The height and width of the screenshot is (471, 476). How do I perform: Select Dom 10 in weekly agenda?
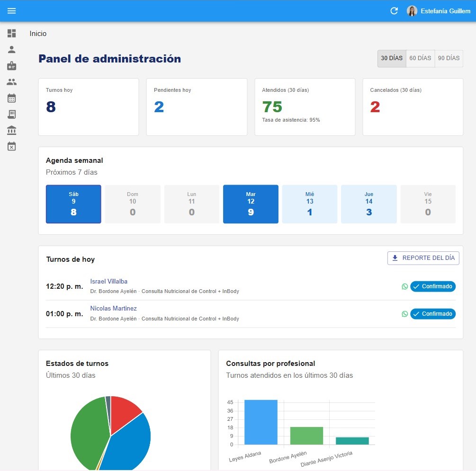point(133,204)
